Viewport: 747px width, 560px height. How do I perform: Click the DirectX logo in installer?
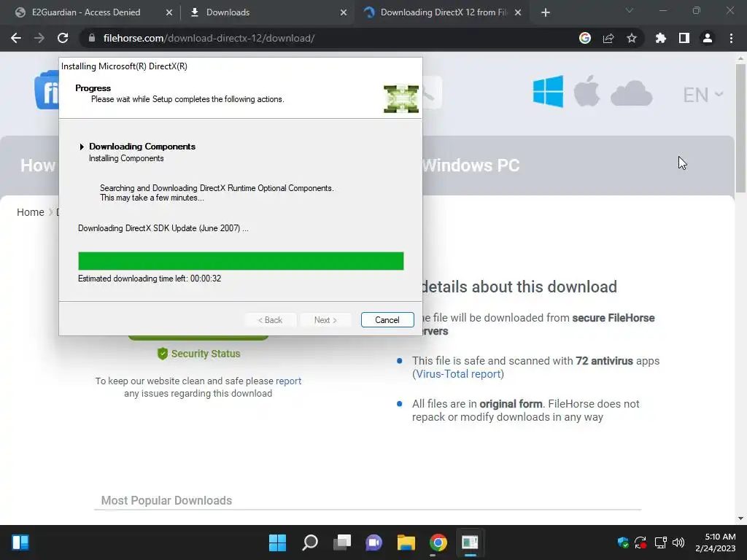tap(401, 99)
